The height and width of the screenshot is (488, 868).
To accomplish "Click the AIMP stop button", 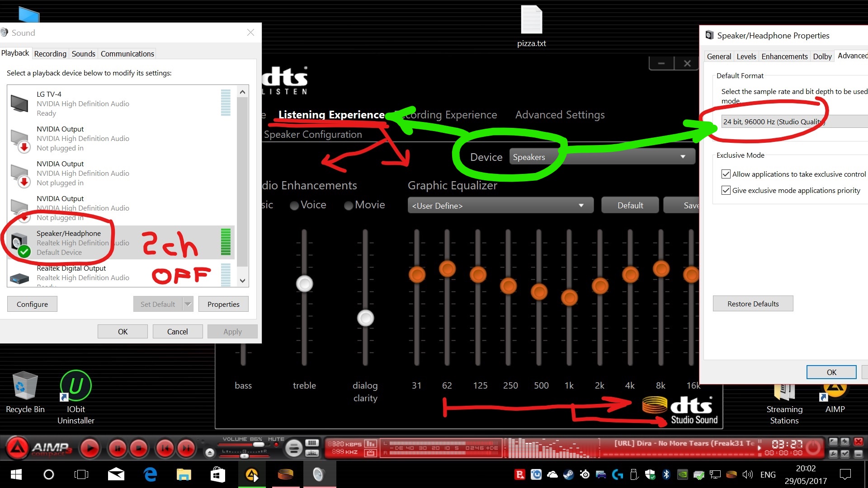I will tap(139, 448).
